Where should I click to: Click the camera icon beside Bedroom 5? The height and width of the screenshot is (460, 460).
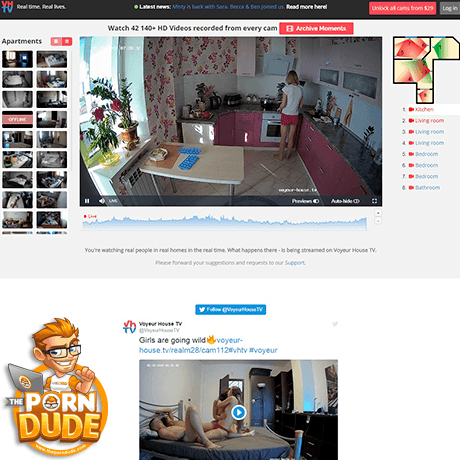[411, 154]
